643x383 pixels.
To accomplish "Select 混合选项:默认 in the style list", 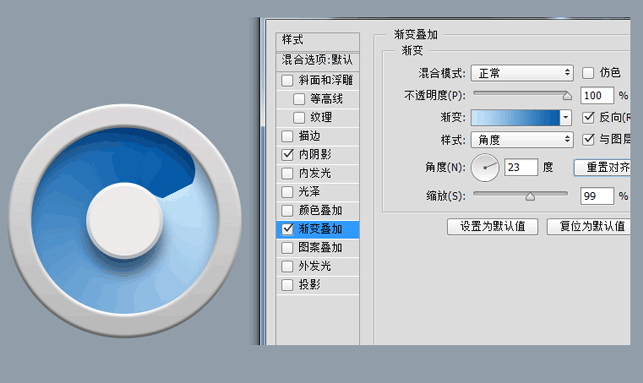I will (318, 61).
